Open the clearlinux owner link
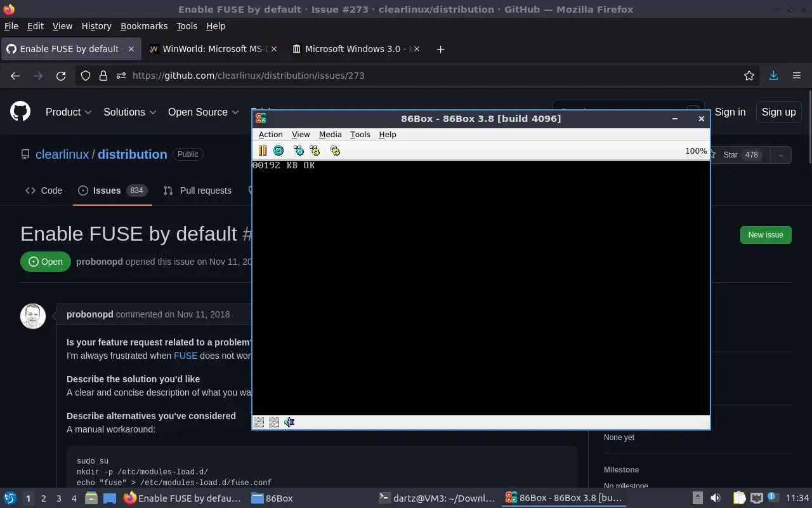The width and height of the screenshot is (812, 508). [x=62, y=154]
